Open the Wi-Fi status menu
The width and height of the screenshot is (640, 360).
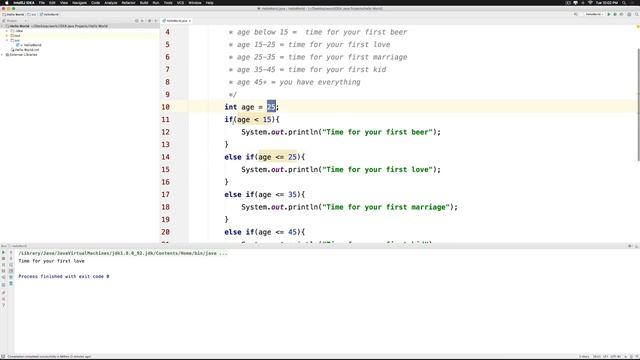pyautogui.click(x=590, y=3)
